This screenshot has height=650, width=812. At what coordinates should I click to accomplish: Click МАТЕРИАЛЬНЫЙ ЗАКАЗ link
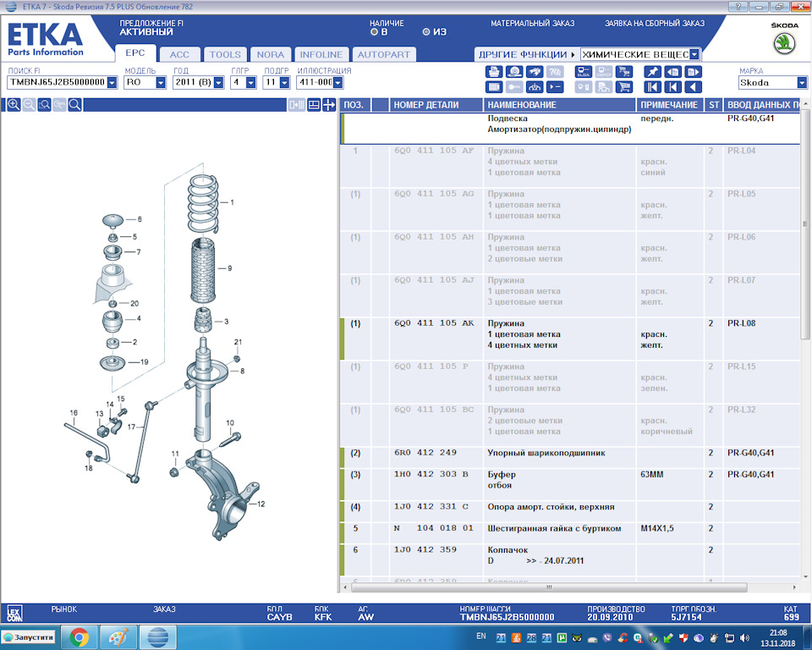point(532,24)
